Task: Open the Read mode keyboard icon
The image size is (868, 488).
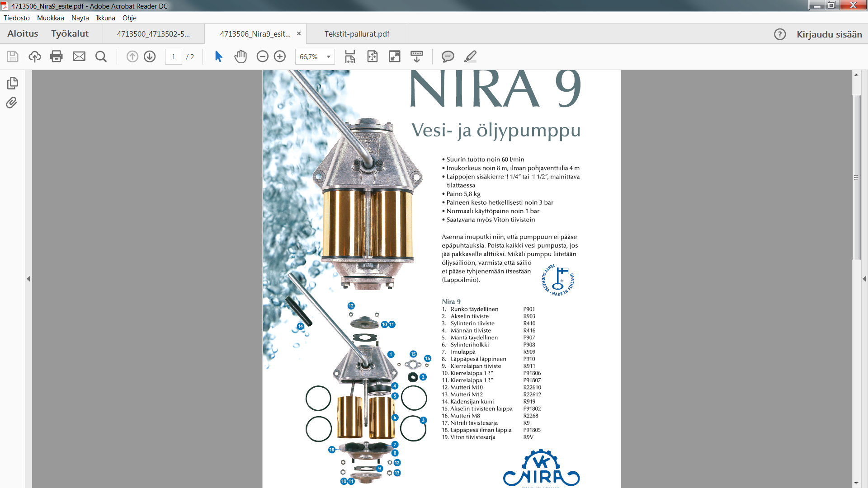Action: click(x=417, y=56)
